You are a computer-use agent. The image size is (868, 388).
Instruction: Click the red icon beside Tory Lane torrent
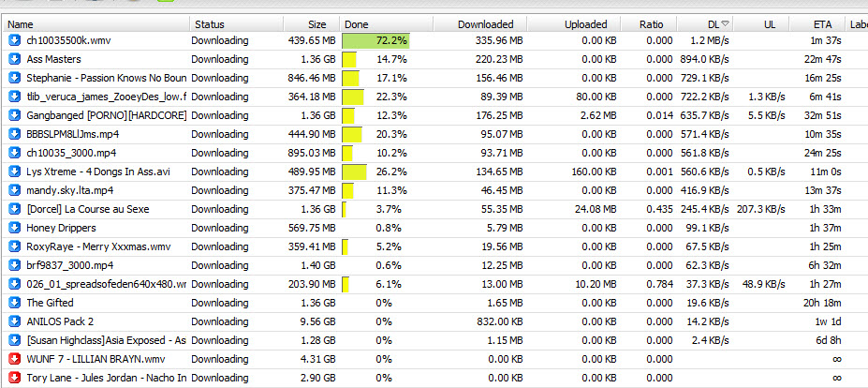point(14,378)
